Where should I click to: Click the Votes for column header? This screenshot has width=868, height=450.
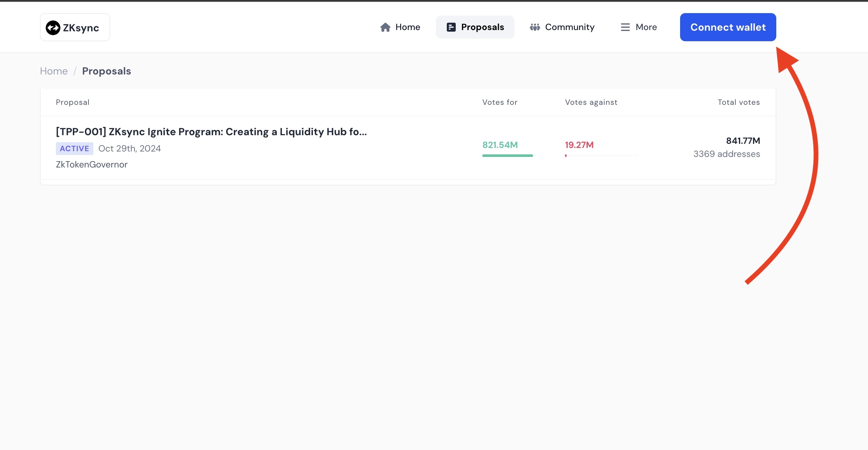point(500,103)
